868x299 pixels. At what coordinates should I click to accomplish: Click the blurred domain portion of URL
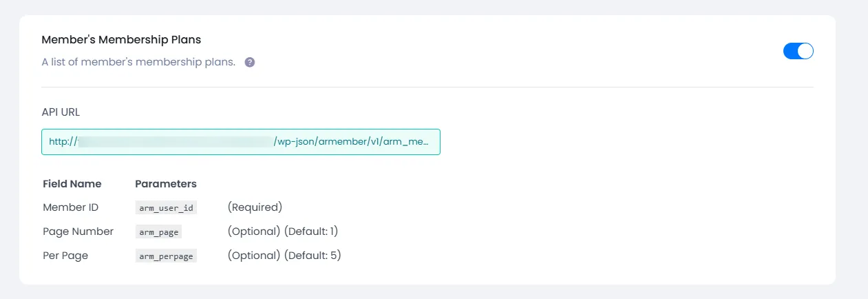point(176,142)
